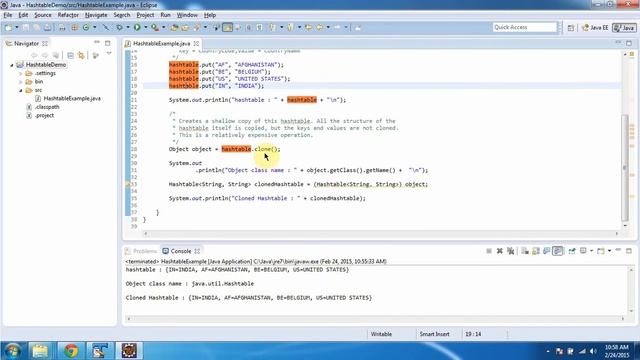The height and width of the screenshot is (360, 640).
Task: Select the .classpath file
Action: coord(47,107)
